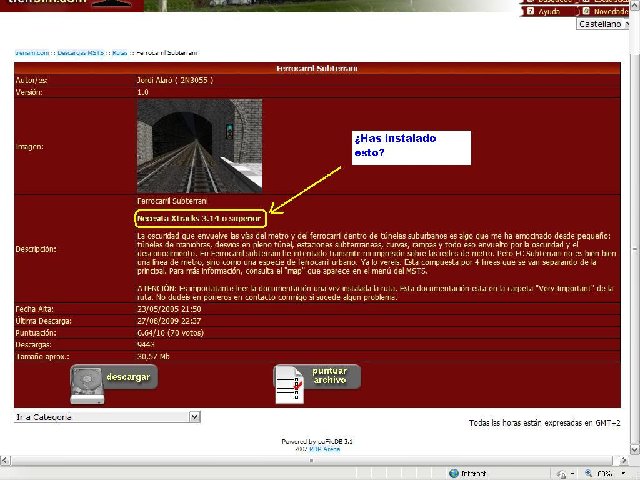Click the Ayuda link in top bar
The image size is (640, 480).
point(549,11)
